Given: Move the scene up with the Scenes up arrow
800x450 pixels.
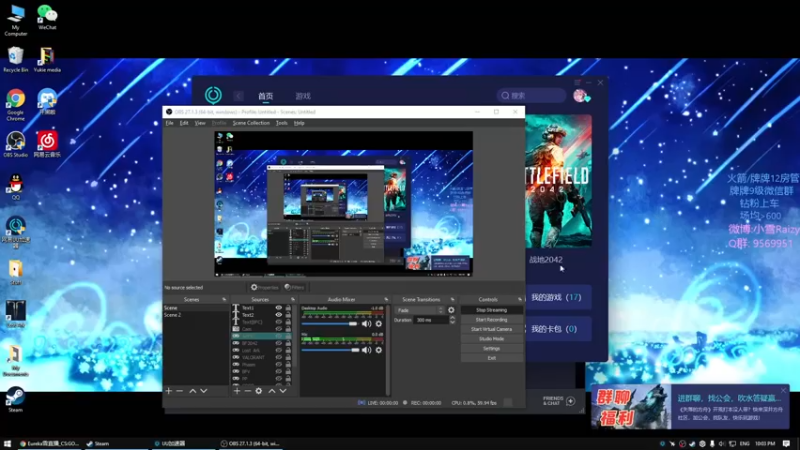Looking at the screenshot, I should pos(193,391).
